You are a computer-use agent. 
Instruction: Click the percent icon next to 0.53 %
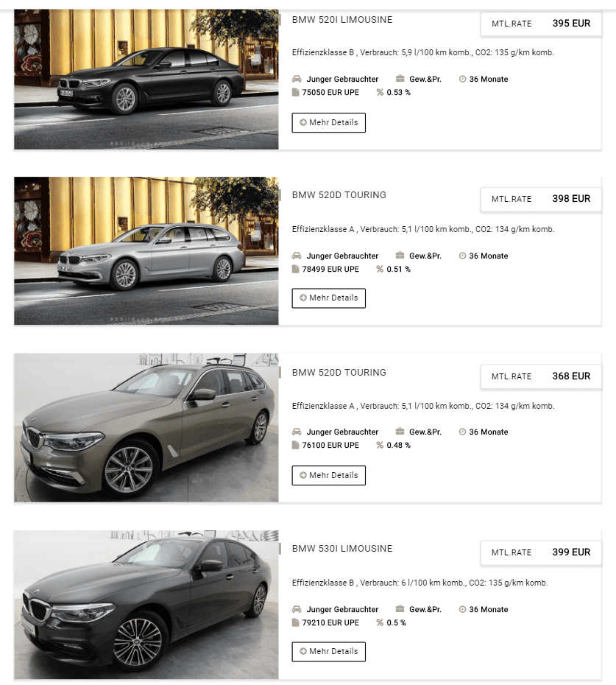click(380, 92)
